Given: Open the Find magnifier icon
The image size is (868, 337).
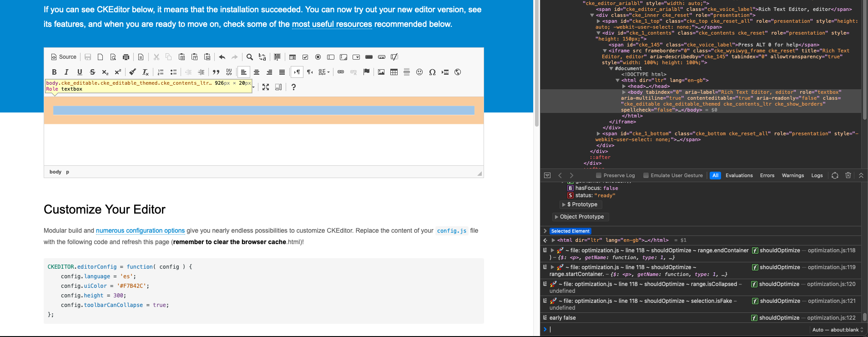Looking at the screenshot, I should pos(250,57).
